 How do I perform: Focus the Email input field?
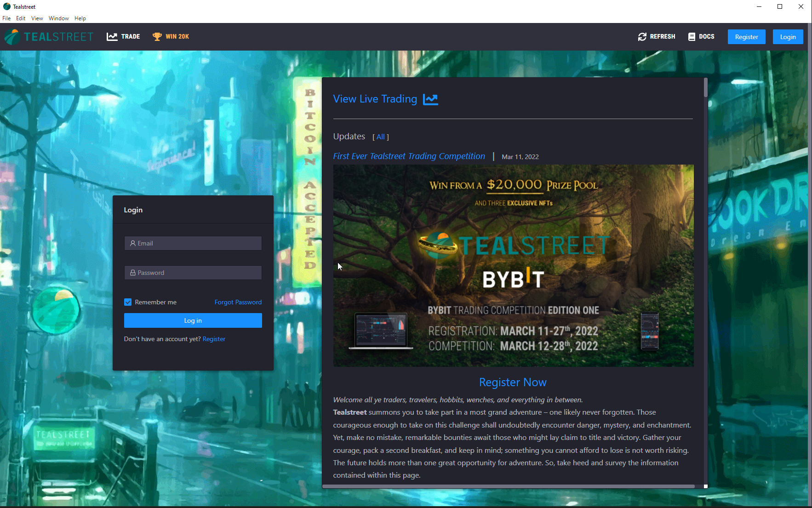pyautogui.click(x=193, y=243)
